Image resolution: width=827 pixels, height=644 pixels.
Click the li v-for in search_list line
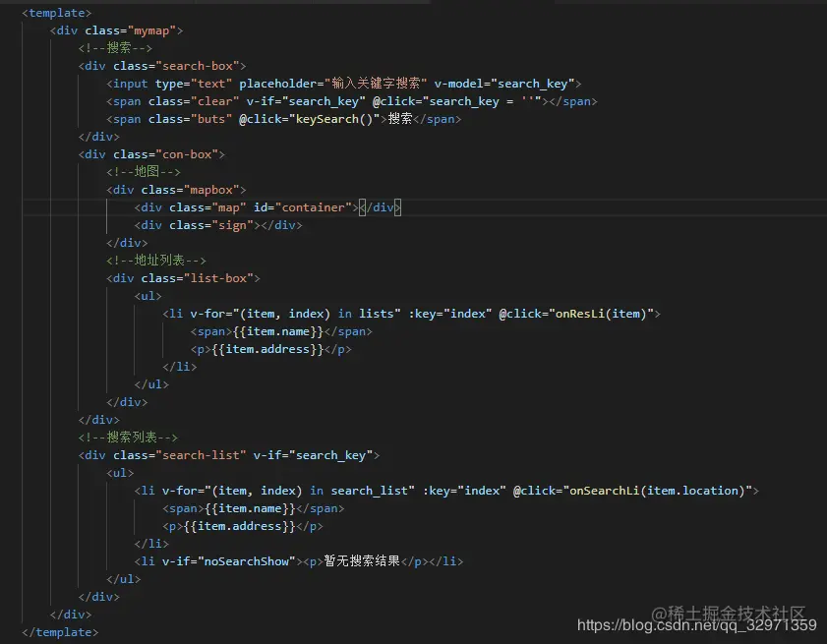446,491
